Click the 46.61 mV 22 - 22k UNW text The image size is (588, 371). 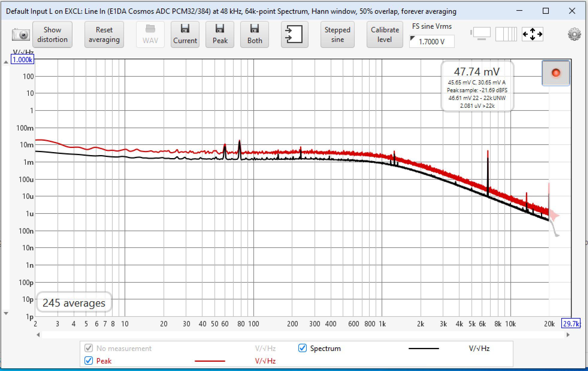pyautogui.click(x=477, y=98)
